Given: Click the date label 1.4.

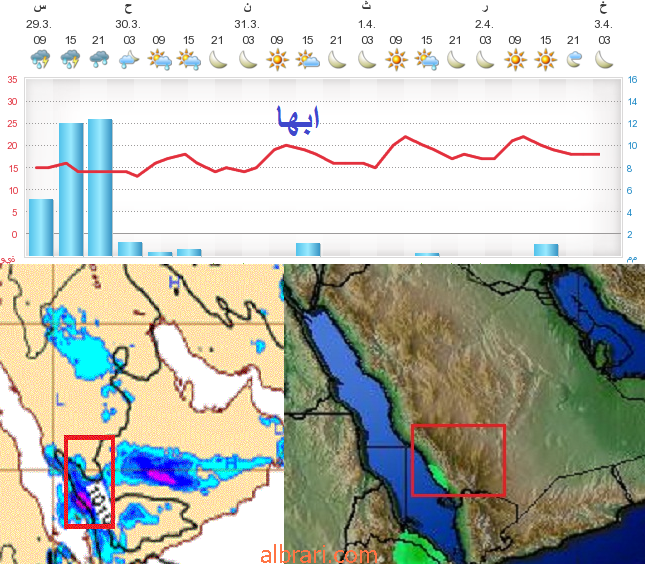Looking at the screenshot, I should [367, 24].
